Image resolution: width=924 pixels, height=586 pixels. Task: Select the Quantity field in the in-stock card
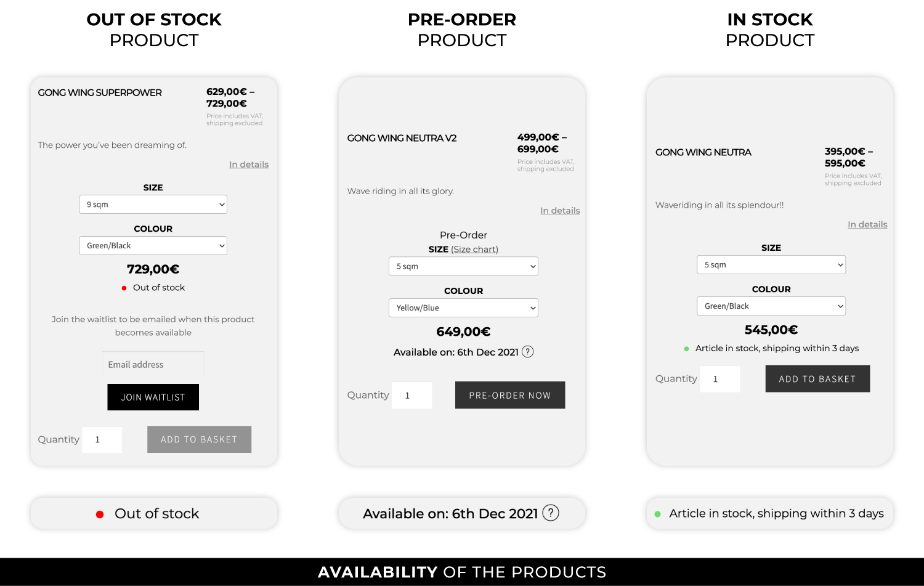click(720, 379)
